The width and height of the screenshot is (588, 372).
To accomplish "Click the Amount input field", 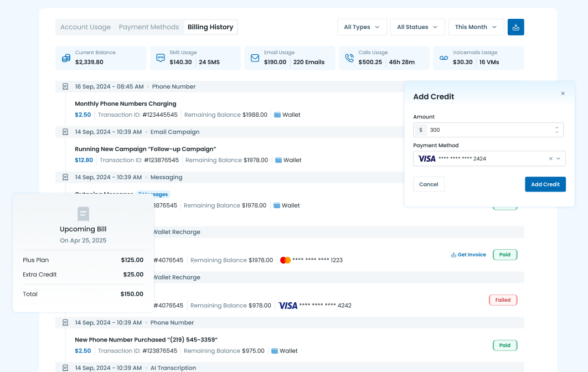I will tap(487, 130).
